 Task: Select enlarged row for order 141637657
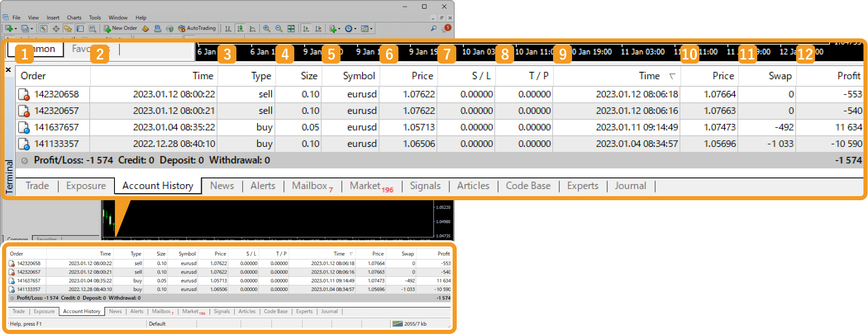[439, 128]
